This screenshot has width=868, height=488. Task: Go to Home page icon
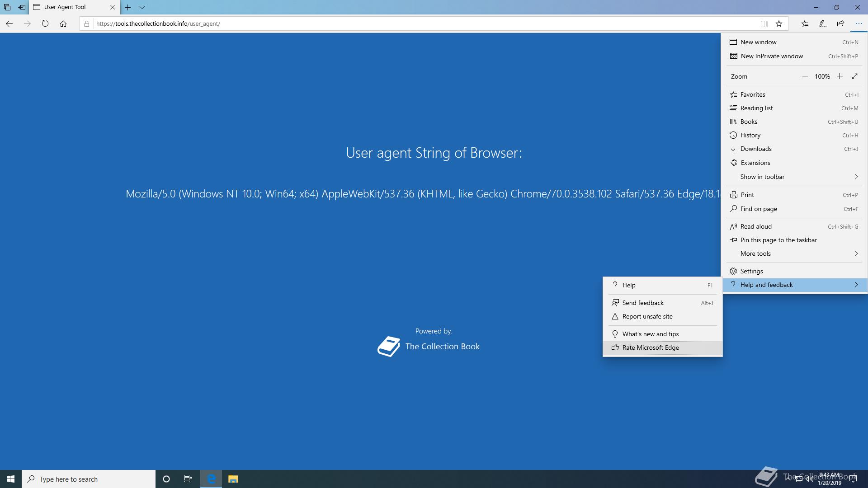63,23
